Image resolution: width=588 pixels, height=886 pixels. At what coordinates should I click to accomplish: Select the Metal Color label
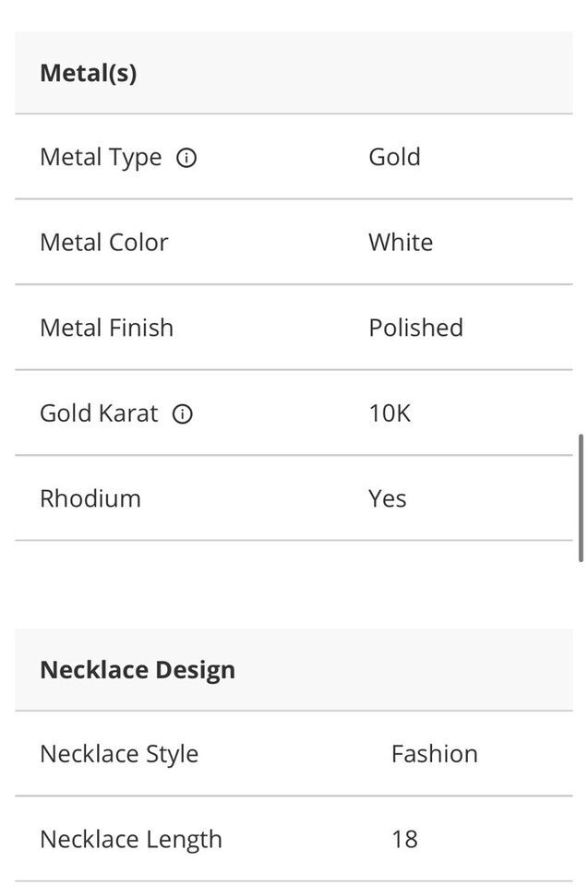[x=104, y=242]
